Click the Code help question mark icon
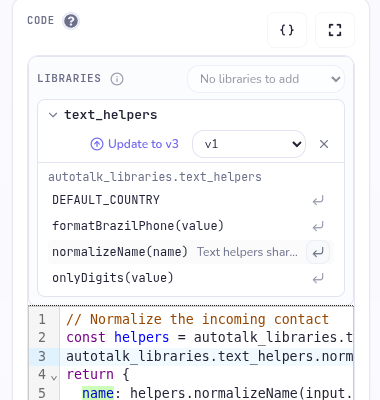This screenshot has height=400, width=380. 71,21
